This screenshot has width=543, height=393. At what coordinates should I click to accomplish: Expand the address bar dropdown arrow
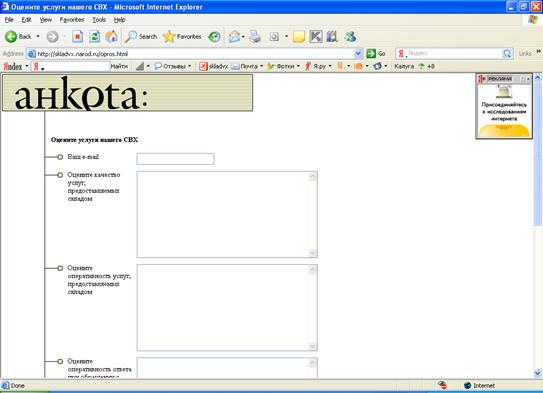(358, 54)
